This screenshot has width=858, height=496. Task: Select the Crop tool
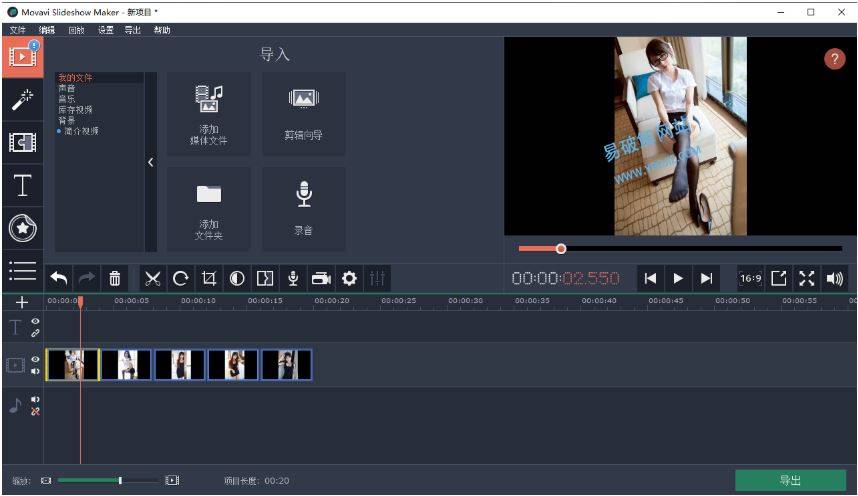[208, 279]
